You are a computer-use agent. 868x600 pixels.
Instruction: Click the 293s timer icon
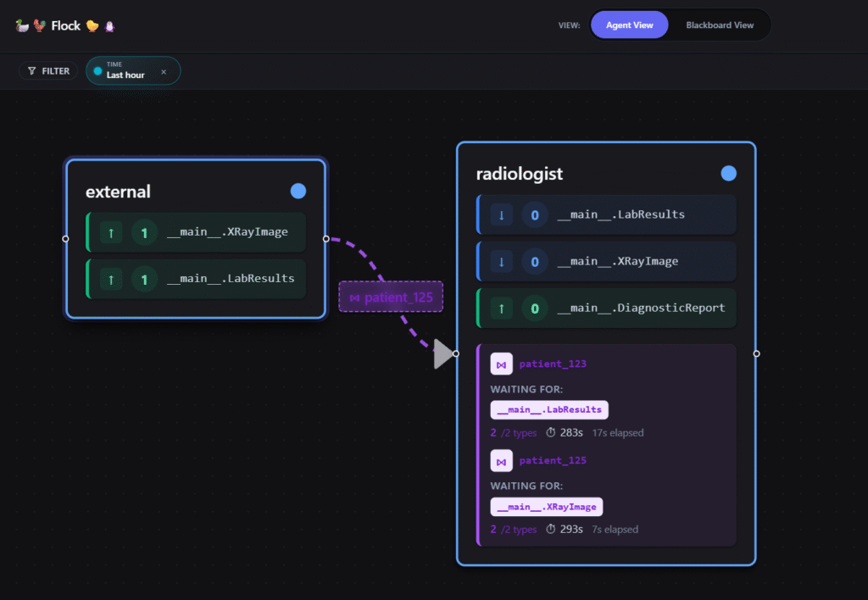tap(551, 529)
